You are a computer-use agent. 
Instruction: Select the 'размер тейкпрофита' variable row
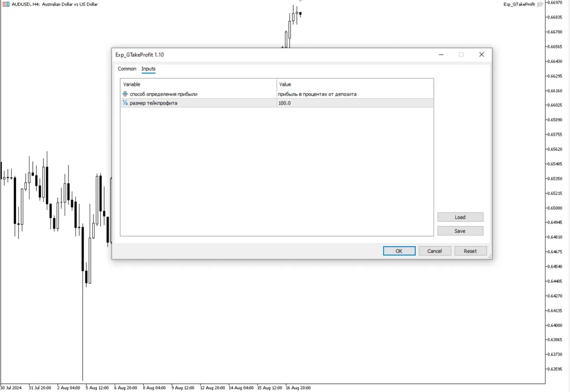pyautogui.click(x=277, y=103)
